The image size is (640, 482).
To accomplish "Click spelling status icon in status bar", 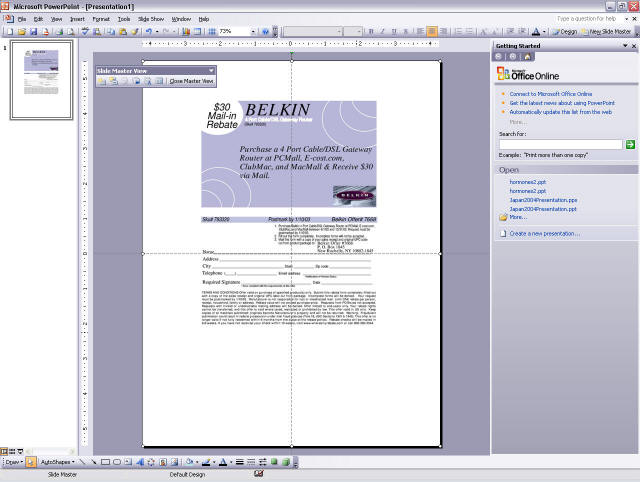I will tap(259, 473).
